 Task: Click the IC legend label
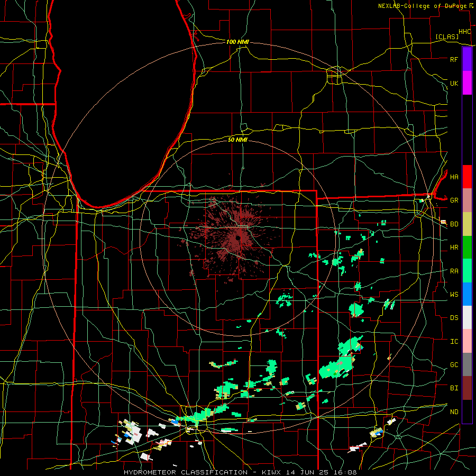tap(454, 342)
